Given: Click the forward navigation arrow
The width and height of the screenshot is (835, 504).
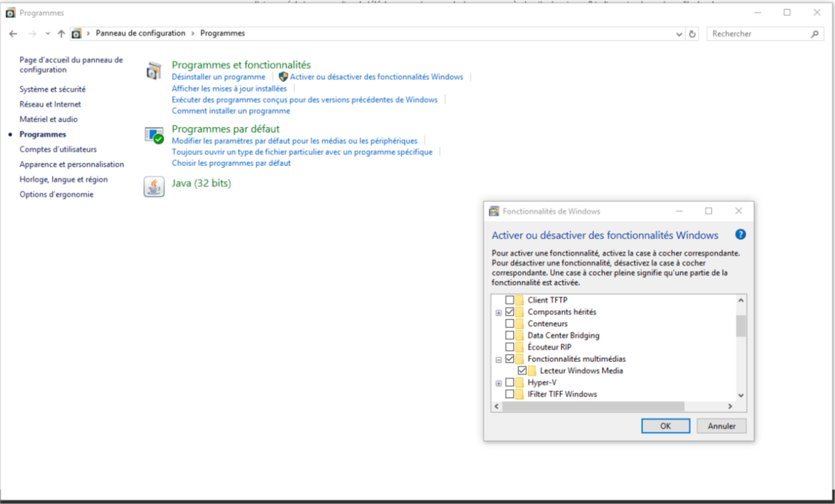Looking at the screenshot, I should point(31,33).
